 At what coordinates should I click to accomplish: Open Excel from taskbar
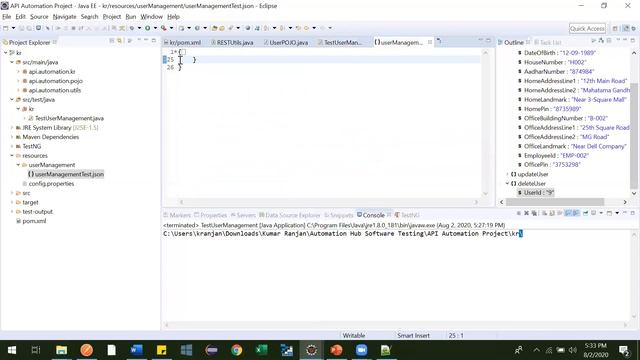pyautogui.click(x=261, y=350)
